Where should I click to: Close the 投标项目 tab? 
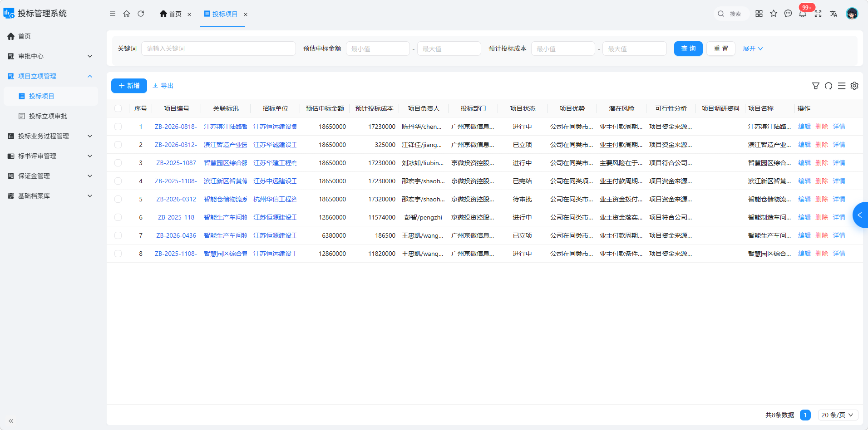coord(246,15)
